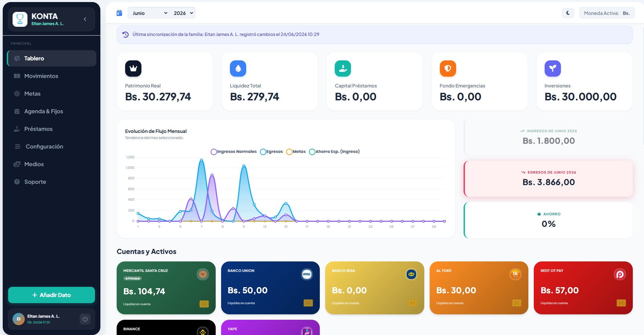The height and width of the screenshot is (335, 644).
Task: Toggle Egresos series in chart legend
Action: (x=271, y=152)
